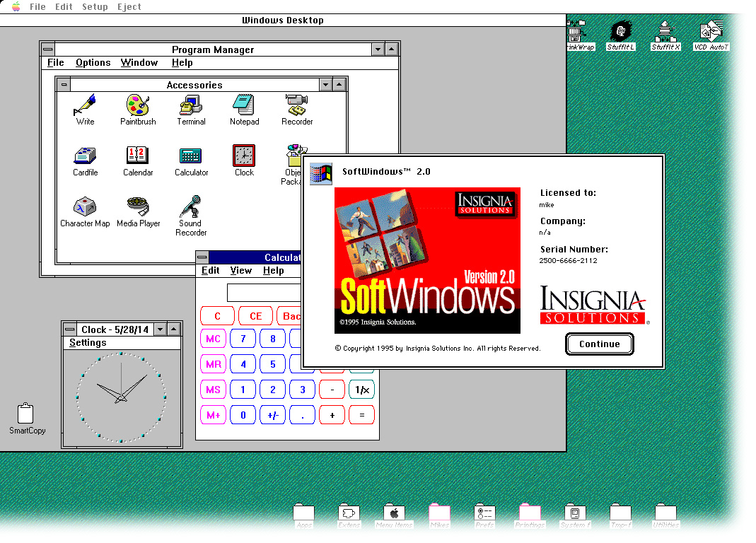The width and height of the screenshot is (756, 543).
Task: Click the M+ memory add button
Action: coord(213,415)
